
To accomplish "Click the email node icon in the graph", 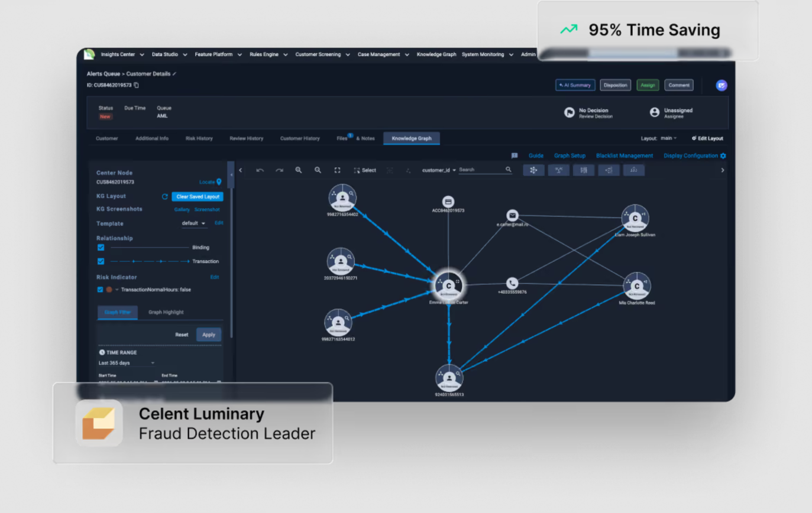I will pos(513,216).
